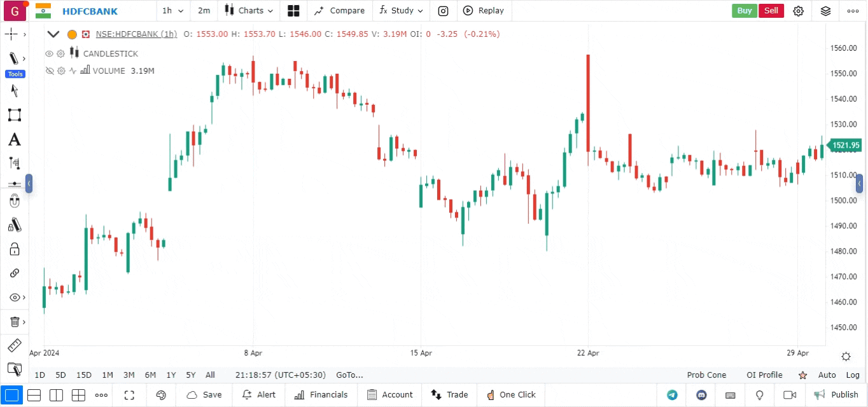Expand the Charts type dropdown
This screenshot has height=407, width=868.
249,11
